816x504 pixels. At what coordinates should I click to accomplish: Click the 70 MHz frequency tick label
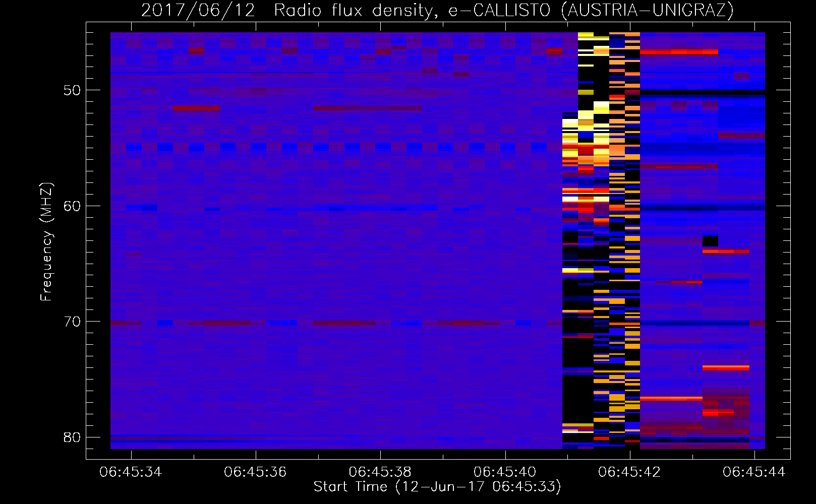72,322
